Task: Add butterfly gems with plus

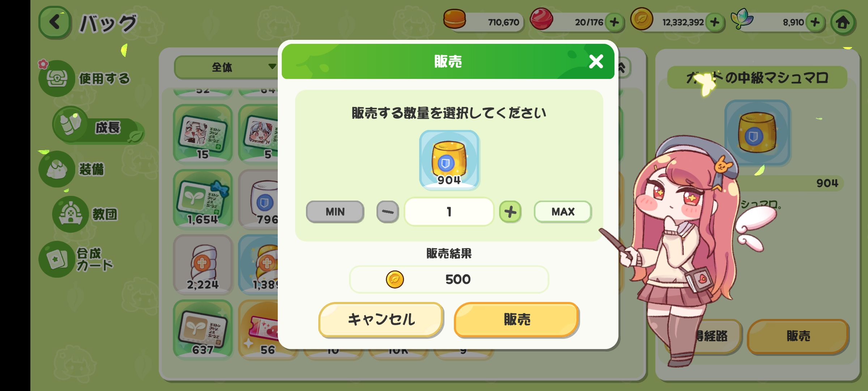Action: coord(815,22)
